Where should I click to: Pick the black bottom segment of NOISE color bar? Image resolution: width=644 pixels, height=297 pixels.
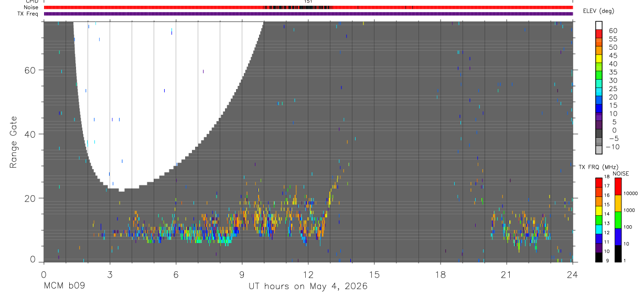coord(619,254)
